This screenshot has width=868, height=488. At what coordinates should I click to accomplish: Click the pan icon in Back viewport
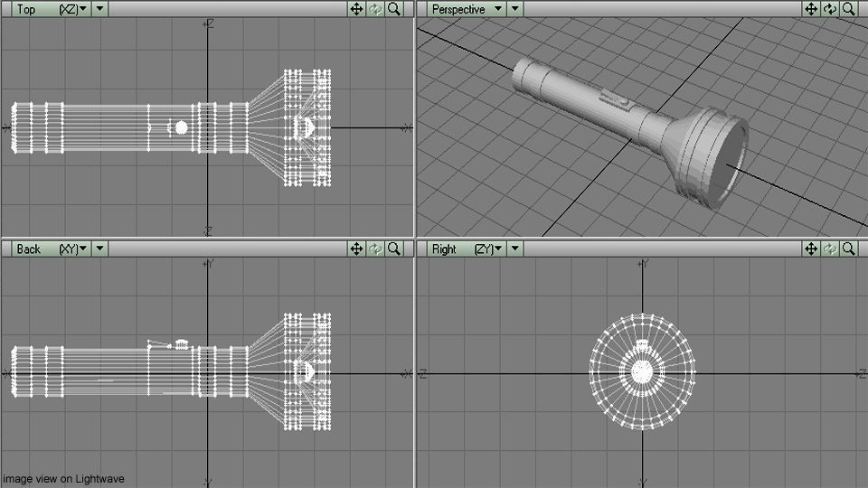click(x=356, y=249)
